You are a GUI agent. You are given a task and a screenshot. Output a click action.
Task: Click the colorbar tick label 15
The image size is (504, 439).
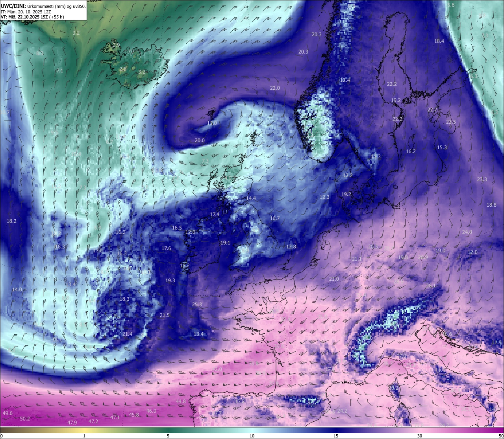pyautogui.click(x=335, y=436)
